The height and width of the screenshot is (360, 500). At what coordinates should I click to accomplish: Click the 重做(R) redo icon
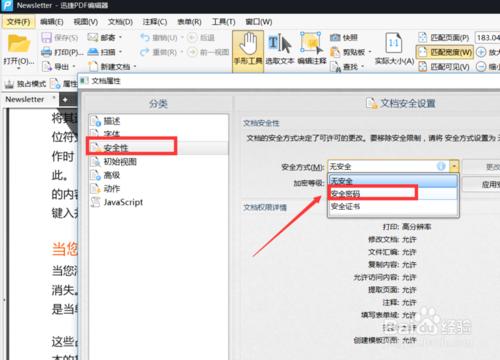[145, 52]
